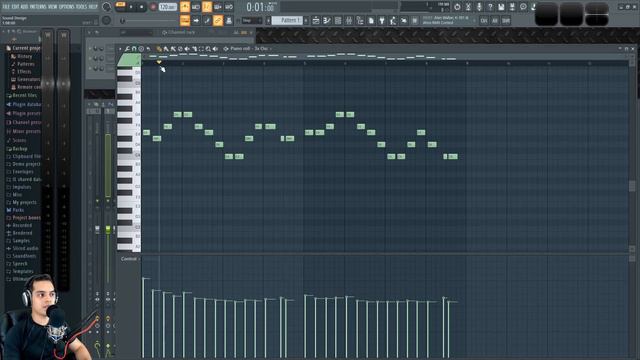The image size is (640, 360).
Task: Open the EDIT menu
Action: [x=15, y=7]
